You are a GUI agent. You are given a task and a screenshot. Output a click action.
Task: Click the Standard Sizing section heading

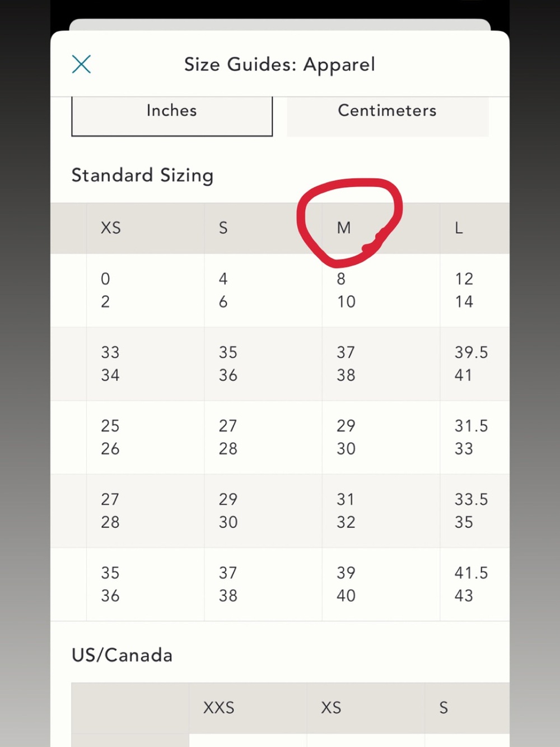pos(142,175)
